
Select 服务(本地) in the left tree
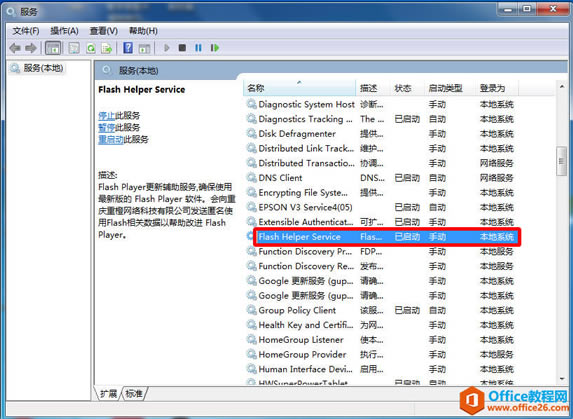tap(43, 68)
